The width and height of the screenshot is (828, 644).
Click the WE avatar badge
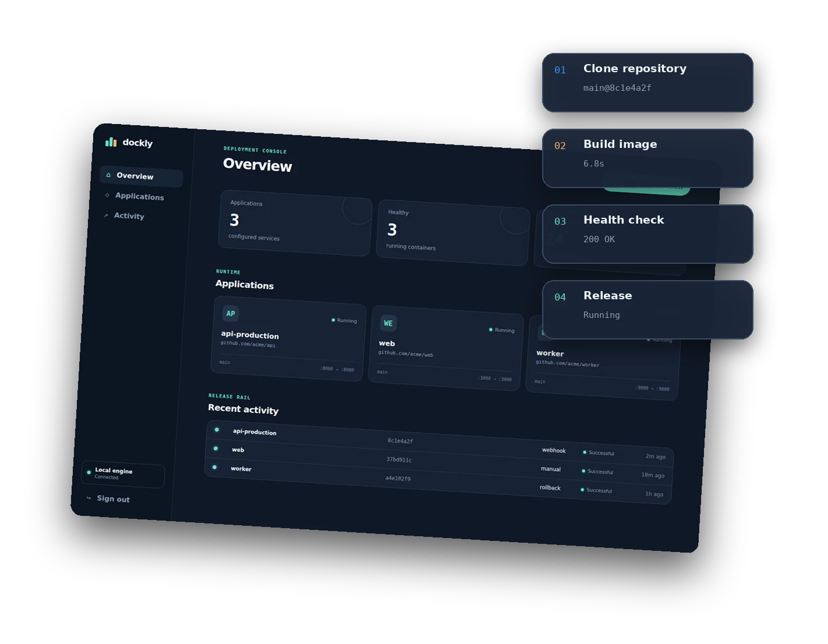coord(388,323)
